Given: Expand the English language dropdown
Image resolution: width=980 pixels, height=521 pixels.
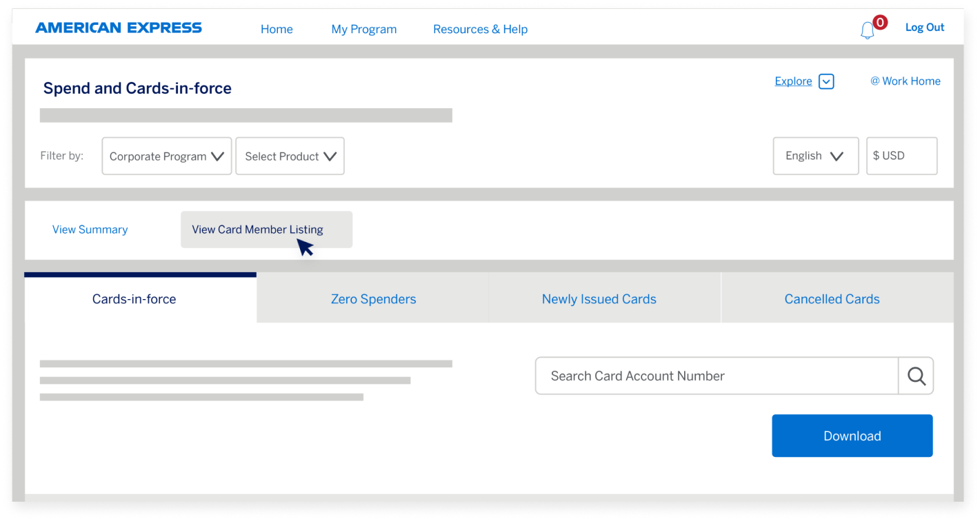Looking at the screenshot, I should pyautogui.click(x=815, y=156).
